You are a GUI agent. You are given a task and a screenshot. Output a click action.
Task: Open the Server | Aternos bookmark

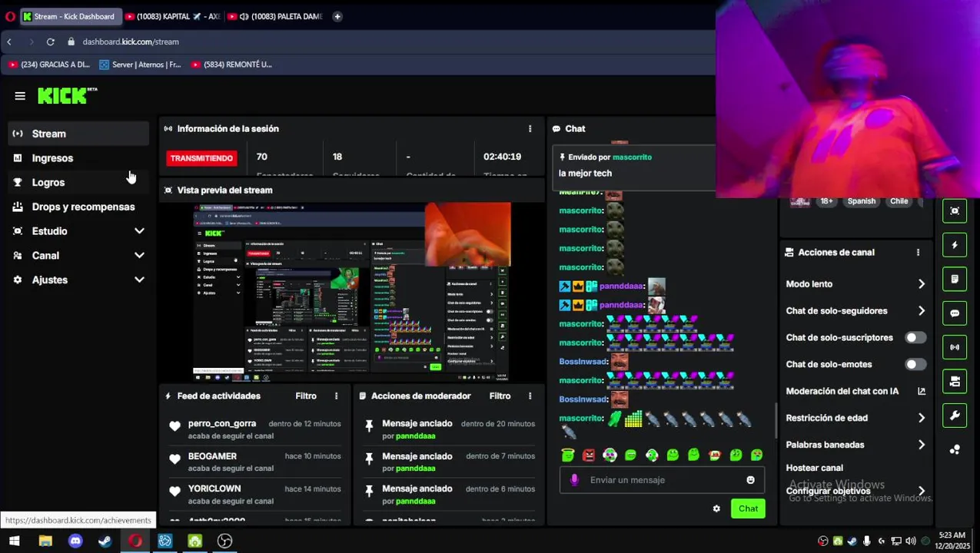click(x=140, y=65)
